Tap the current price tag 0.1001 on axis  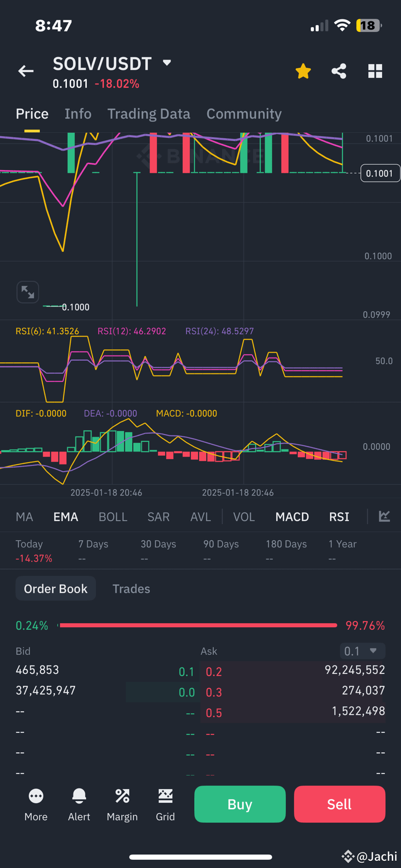coord(380,173)
